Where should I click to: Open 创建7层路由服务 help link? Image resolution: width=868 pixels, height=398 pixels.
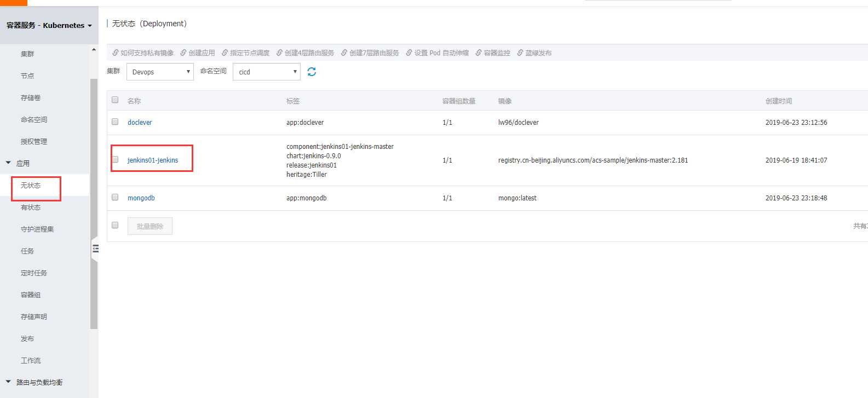click(370, 53)
